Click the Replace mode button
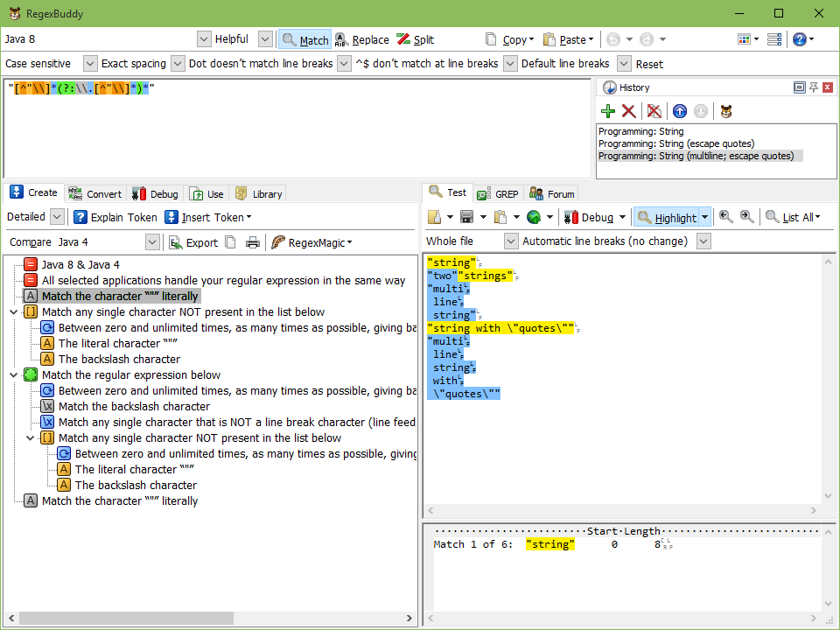Screen dimensions: 840x630 tap(361, 39)
